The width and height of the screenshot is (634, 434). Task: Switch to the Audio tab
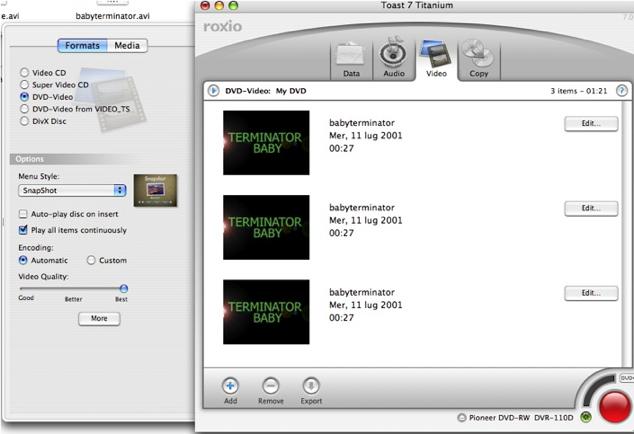[x=393, y=59]
